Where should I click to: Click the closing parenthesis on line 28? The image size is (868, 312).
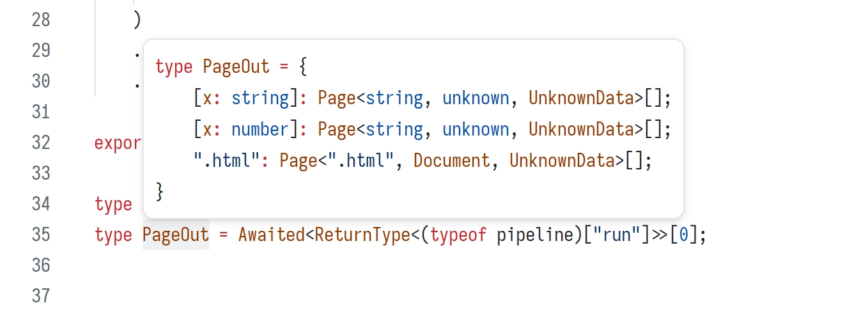tap(137, 20)
